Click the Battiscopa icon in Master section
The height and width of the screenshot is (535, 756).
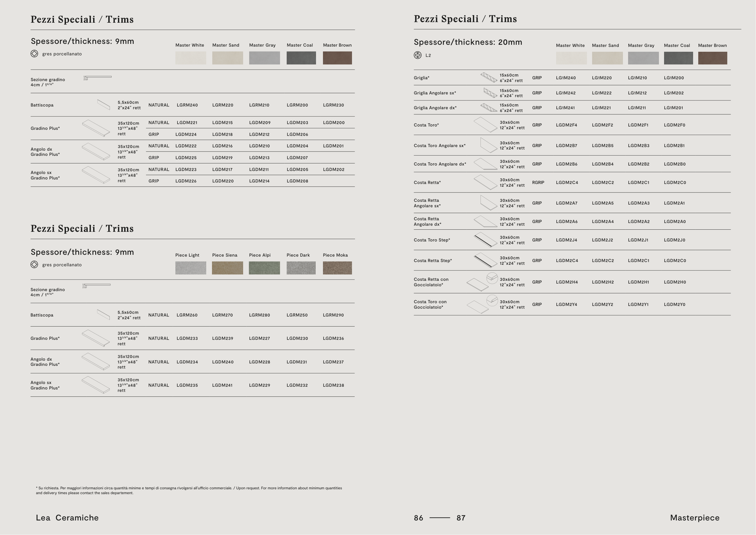[x=104, y=105]
